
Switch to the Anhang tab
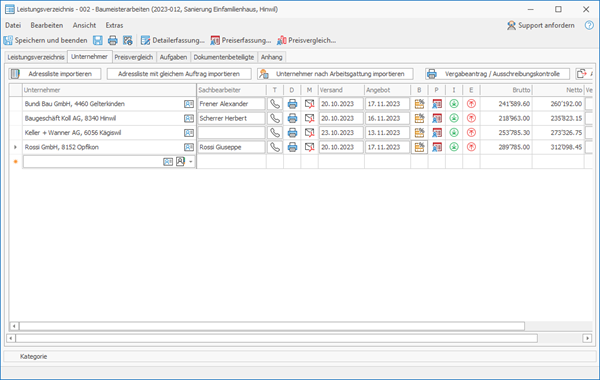272,57
